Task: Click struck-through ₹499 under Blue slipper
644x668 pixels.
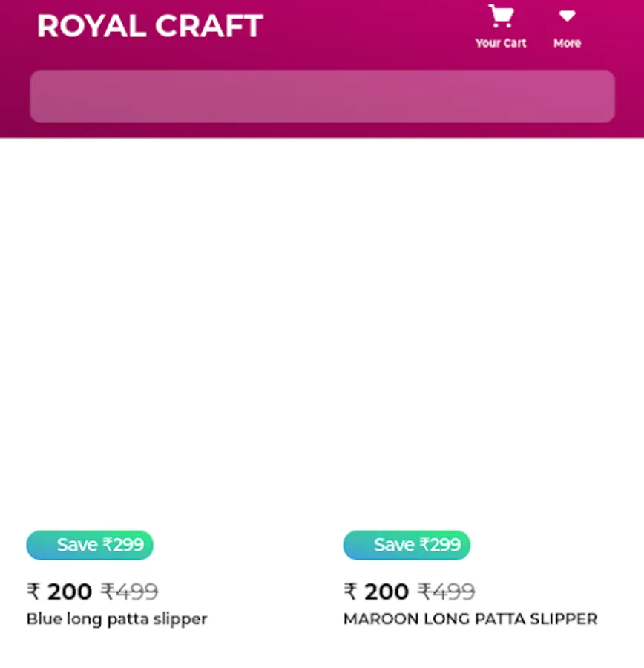Action: coord(130,592)
